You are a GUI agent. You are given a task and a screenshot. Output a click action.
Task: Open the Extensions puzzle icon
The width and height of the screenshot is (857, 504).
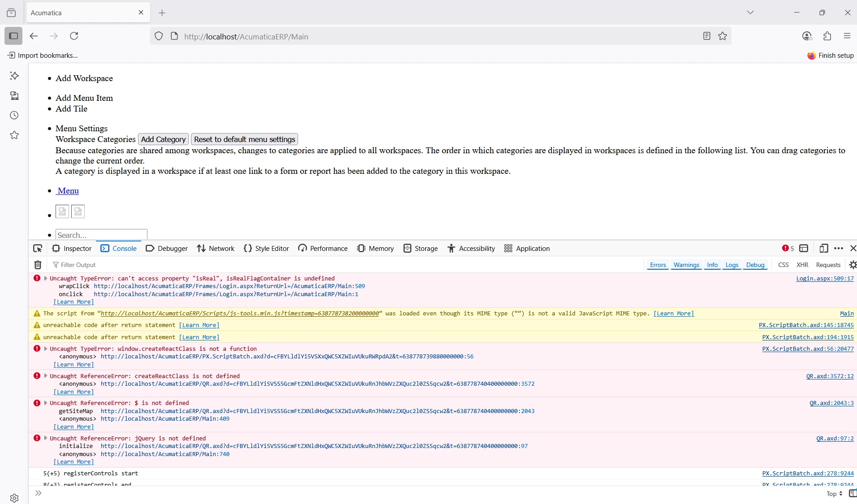pos(827,36)
